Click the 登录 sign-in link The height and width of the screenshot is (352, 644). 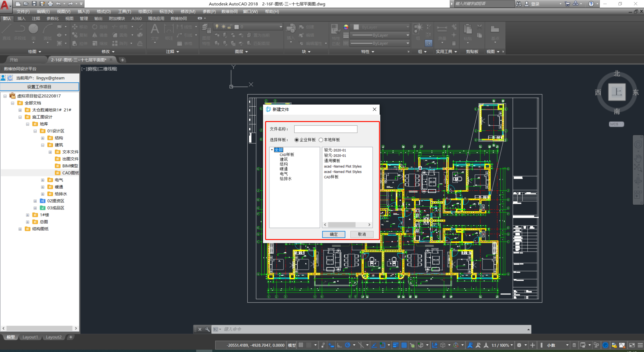535,4
